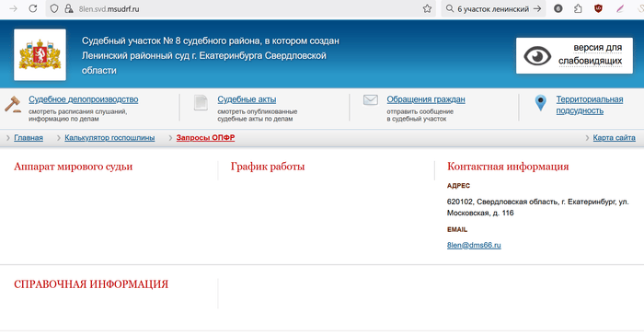Click 'смотреть опубликованные судебные акты' text
Screen dimensions: 644x335
coord(258,115)
